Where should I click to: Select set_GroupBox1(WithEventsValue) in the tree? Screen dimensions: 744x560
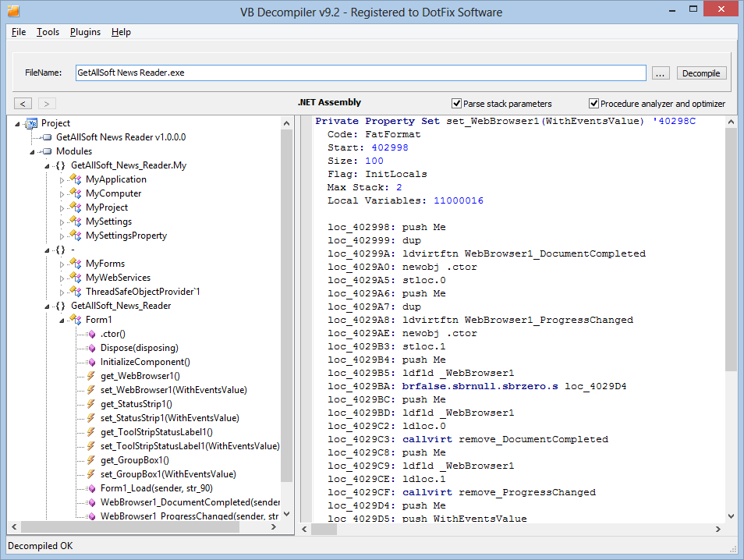click(x=168, y=474)
